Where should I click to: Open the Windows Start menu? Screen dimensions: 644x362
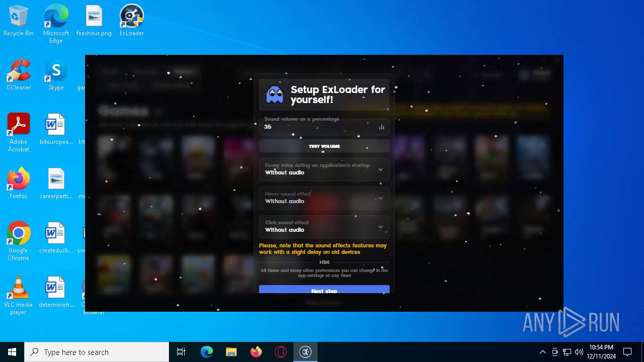[12, 352]
